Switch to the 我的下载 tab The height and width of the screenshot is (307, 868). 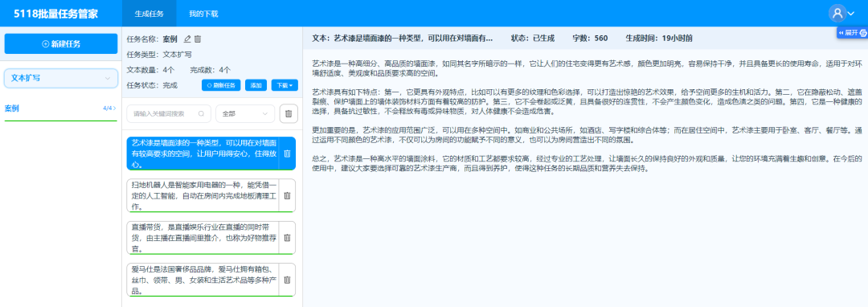[203, 14]
